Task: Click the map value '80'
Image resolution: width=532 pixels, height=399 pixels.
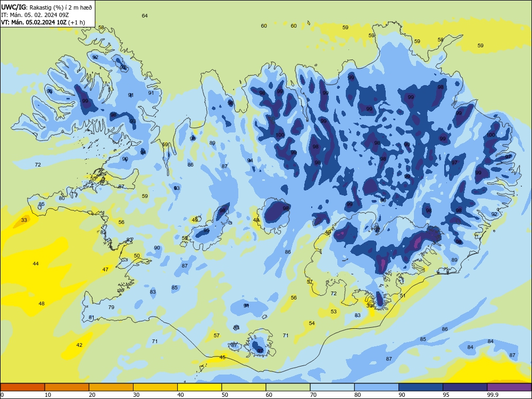Action: (62, 198)
